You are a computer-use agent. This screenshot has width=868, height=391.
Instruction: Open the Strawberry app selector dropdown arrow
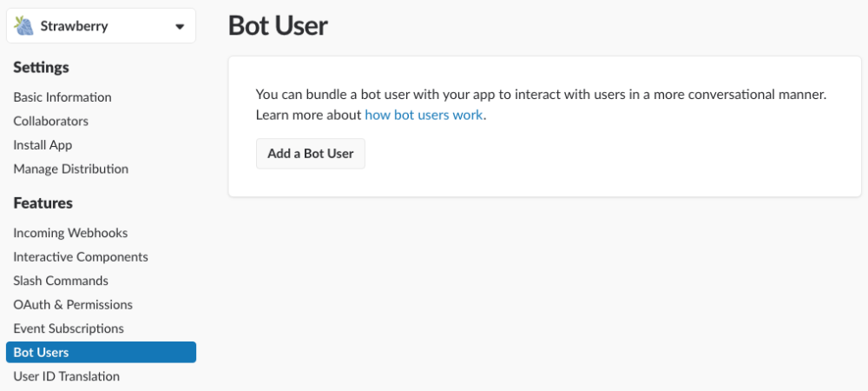click(x=180, y=27)
